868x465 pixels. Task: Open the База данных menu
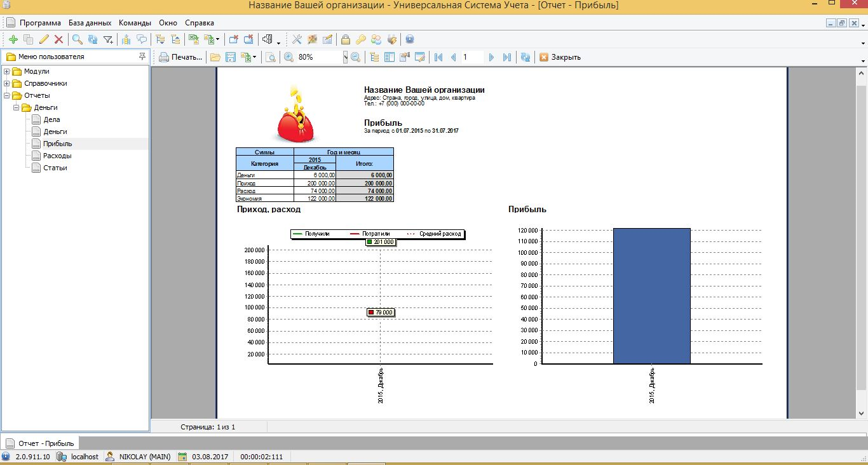(90, 23)
